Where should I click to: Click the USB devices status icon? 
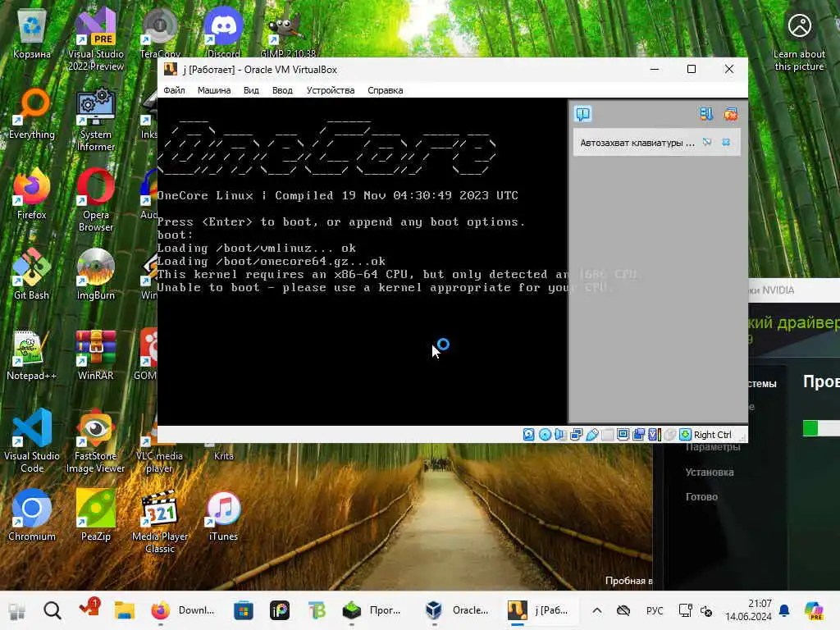coord(591,435)
